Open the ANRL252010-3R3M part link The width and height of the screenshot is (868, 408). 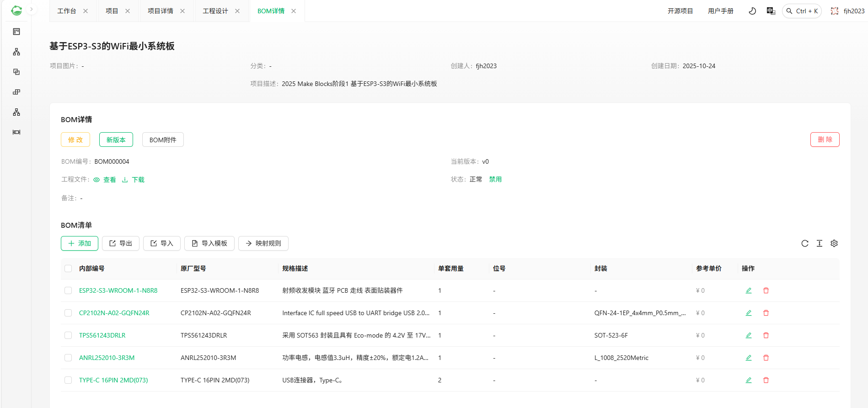(x=107, y=358)
